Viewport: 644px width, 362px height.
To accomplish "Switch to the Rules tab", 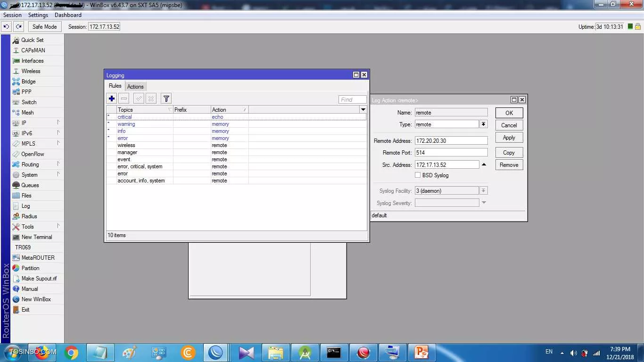I will 115,86.
